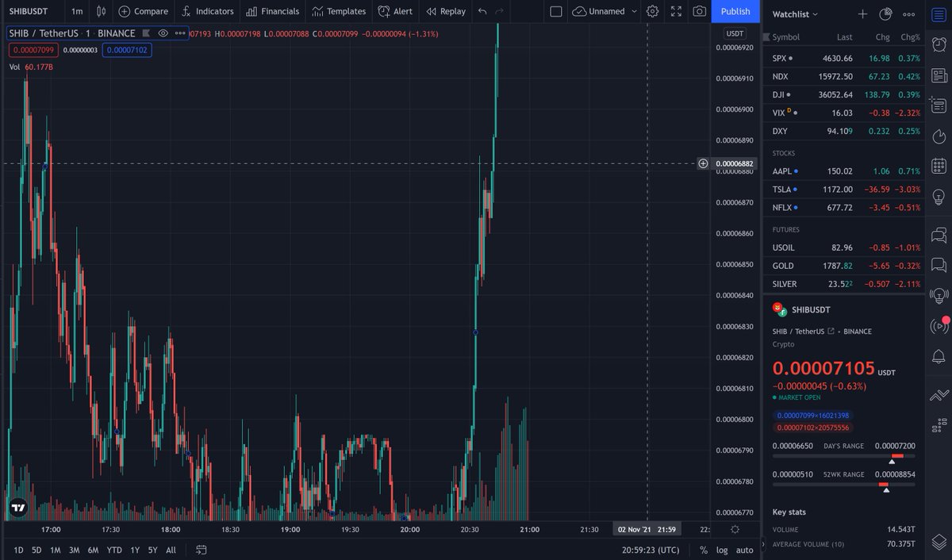Take a chart snapshot with the camera icon
This screenshot has height=560, width=952.
pyautogui.click(x=699, y=11)
